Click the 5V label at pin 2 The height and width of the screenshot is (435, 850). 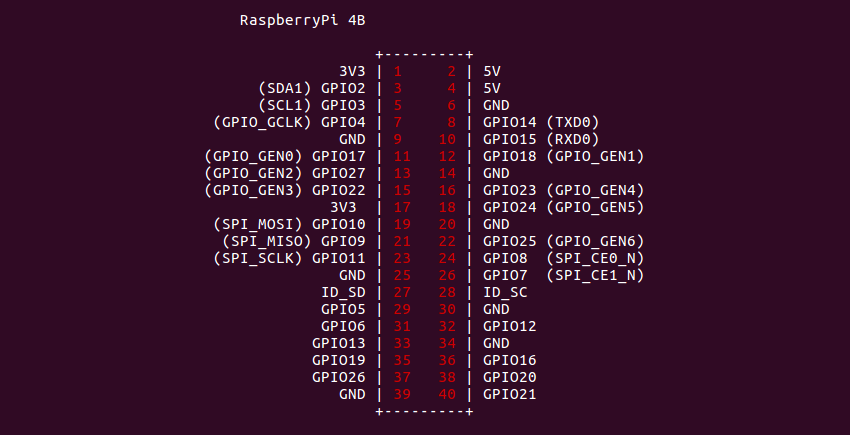pos(492,72)
